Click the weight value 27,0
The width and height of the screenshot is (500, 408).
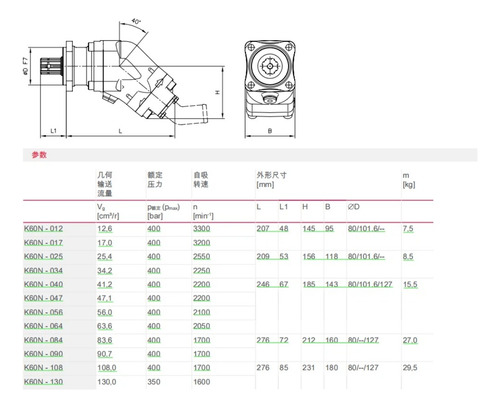pyautogui.click(x=410, y=340)
